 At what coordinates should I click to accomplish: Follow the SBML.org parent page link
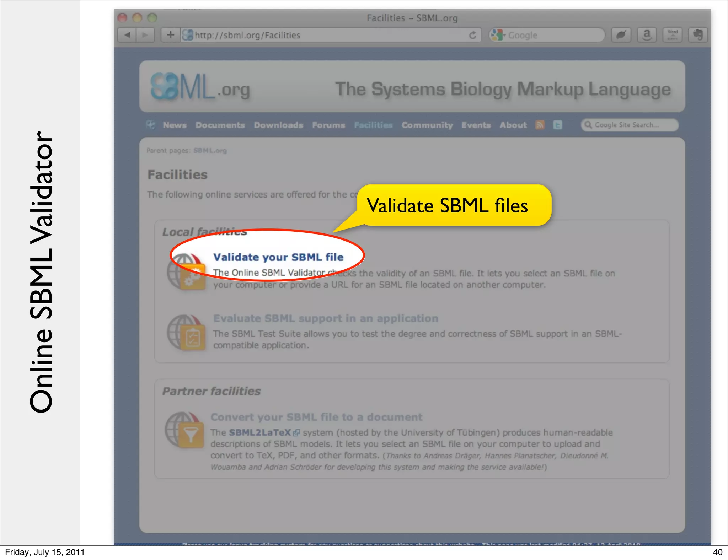pos(210,150)
